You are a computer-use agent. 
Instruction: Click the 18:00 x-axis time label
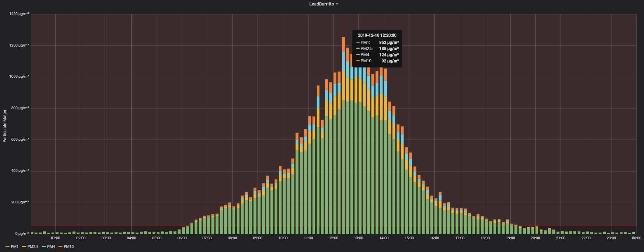tap(485, 238)
